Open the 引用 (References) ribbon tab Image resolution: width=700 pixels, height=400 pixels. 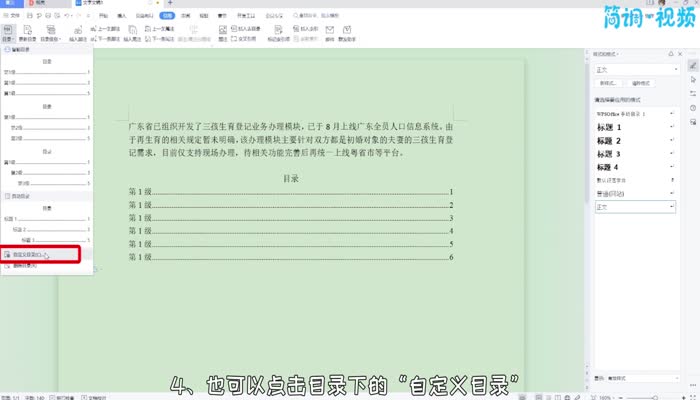(x=167, y=17)
